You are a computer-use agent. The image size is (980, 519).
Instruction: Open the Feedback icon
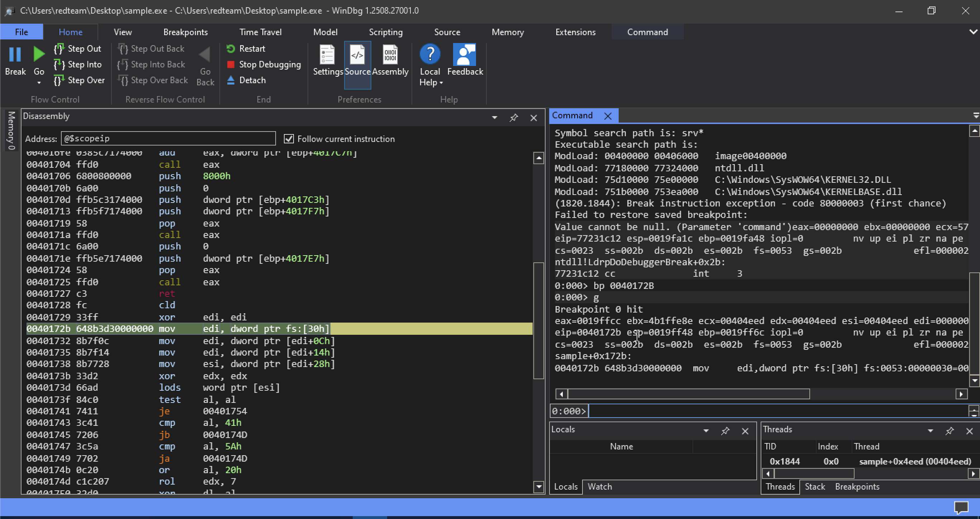pos(465,54)
